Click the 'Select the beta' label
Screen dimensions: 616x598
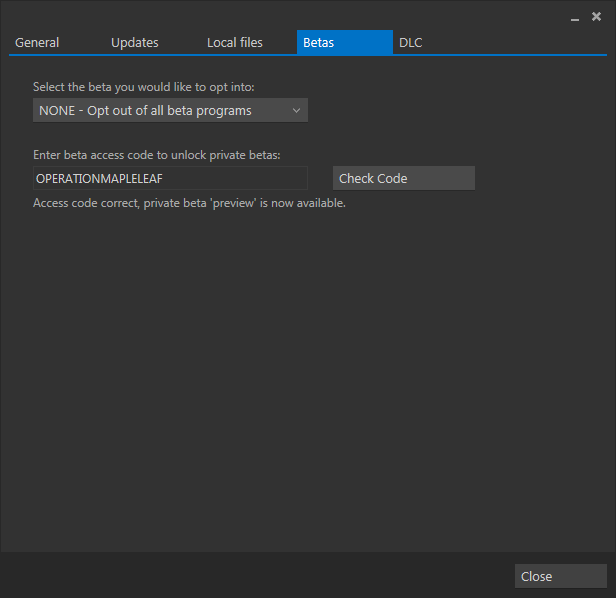point(144,87)
